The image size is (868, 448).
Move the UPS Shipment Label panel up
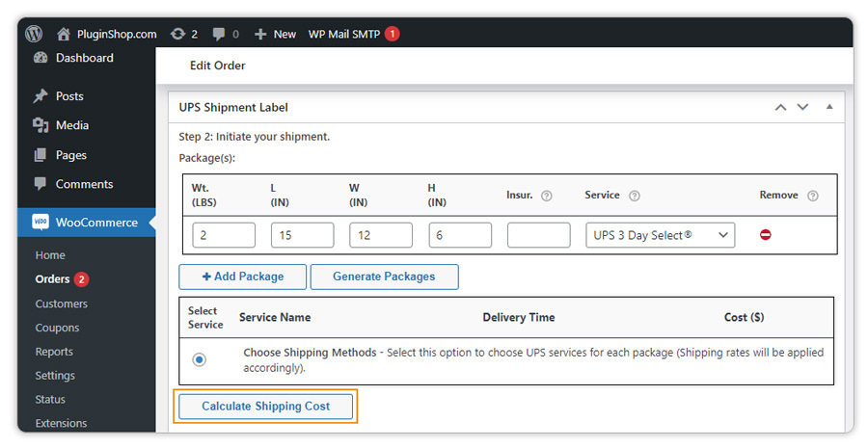780,107
